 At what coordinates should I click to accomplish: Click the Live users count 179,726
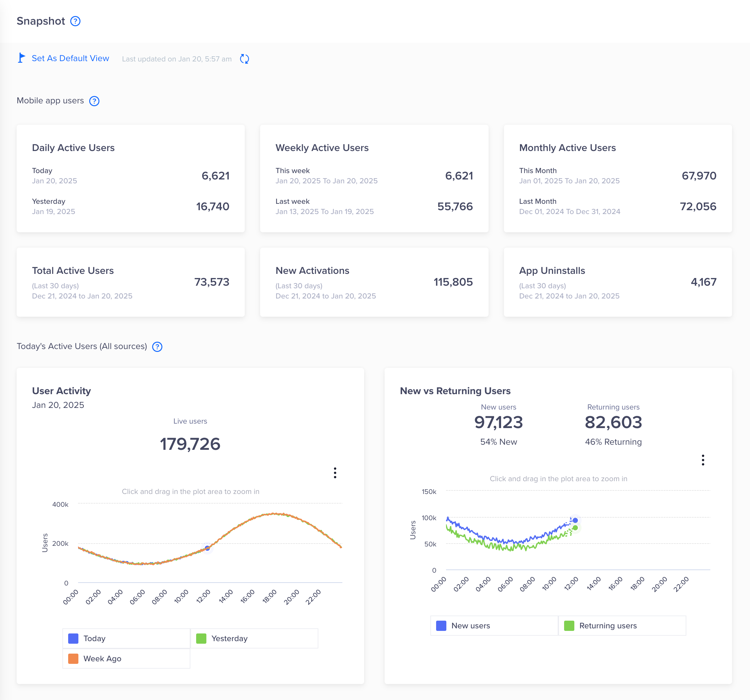click(190, 444)
